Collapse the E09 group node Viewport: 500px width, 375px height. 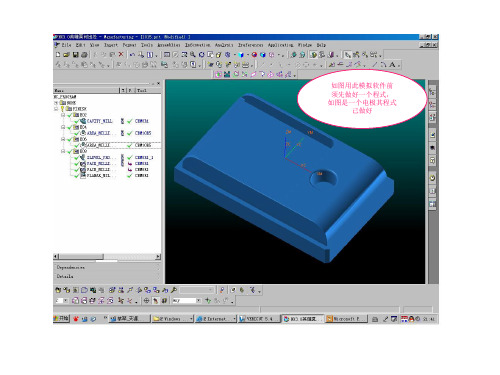63,151
